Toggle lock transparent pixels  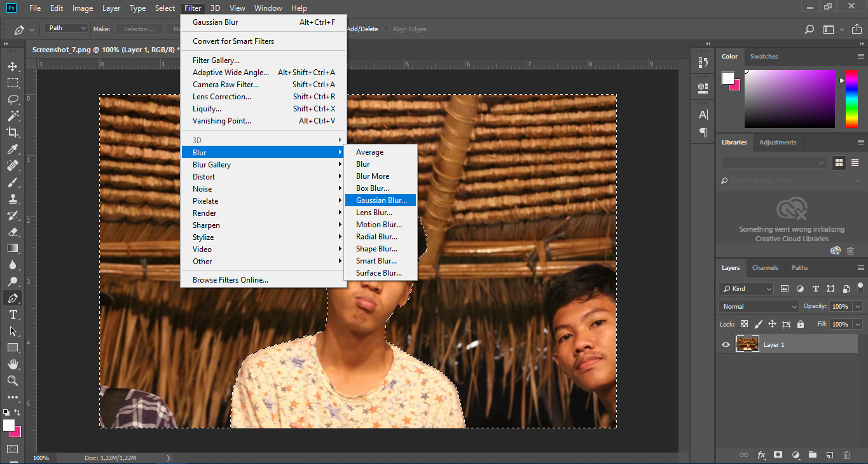click(744, 324)
